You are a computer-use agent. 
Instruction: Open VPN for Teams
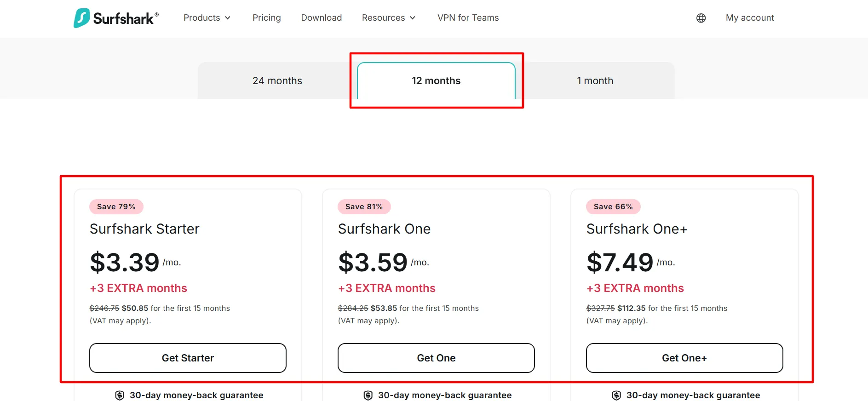[x=468, y=18]
